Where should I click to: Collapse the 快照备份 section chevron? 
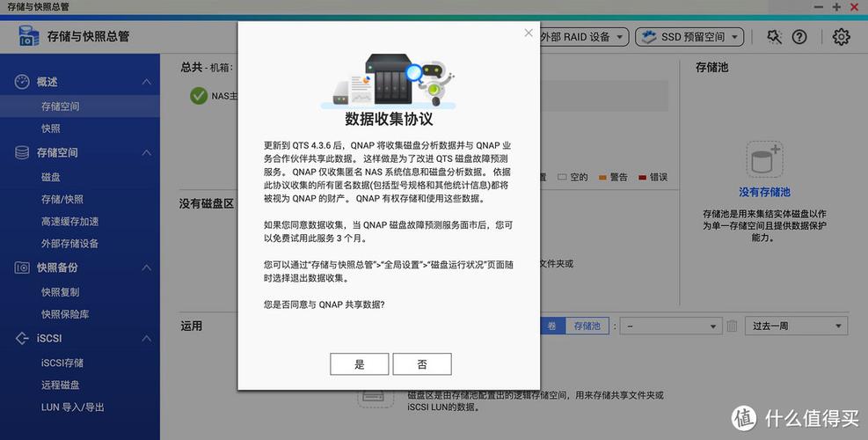pyautogui.click(x=147, y=268)
